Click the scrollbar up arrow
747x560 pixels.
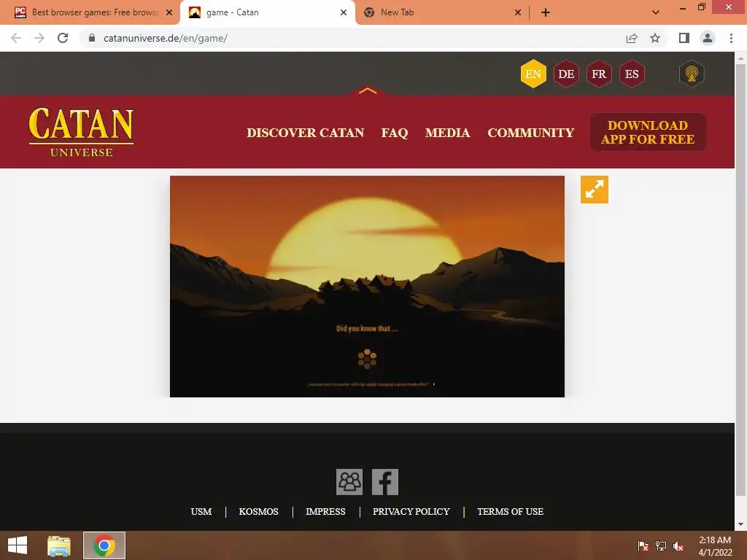click(x=740, y=58)
